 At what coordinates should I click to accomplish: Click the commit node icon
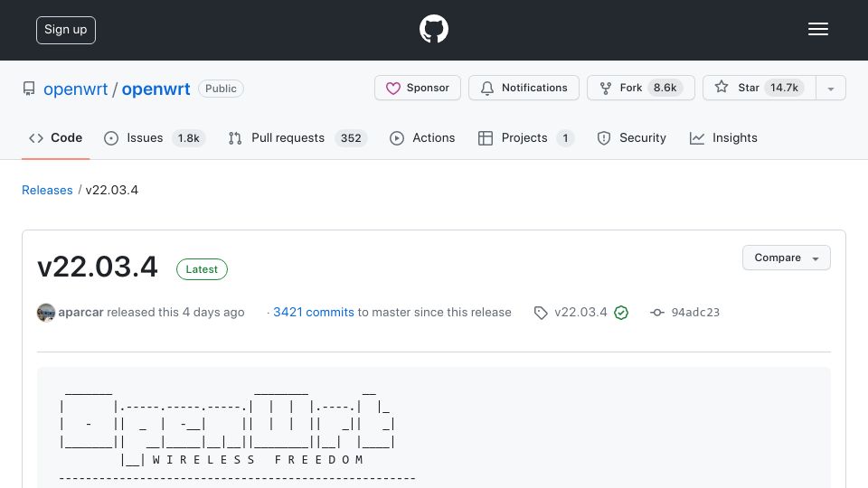tap(657, 313)
